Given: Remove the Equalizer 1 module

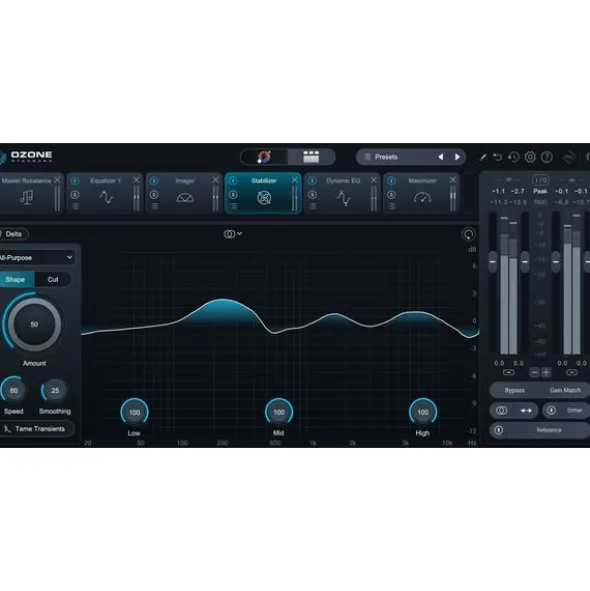Looking at the screenshot, I should point(136,180).
